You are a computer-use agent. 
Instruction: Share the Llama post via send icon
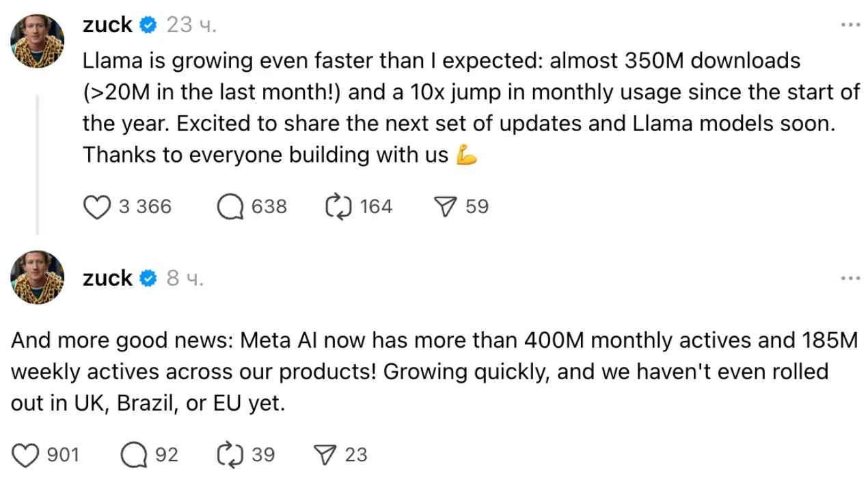(446, 207)
